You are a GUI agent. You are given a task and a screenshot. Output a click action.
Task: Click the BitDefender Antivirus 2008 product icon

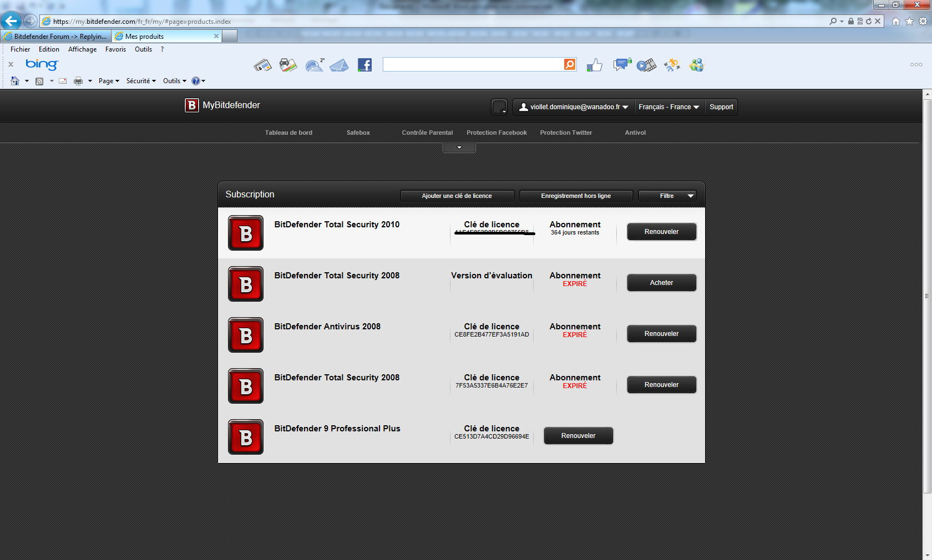pos(246,335)
